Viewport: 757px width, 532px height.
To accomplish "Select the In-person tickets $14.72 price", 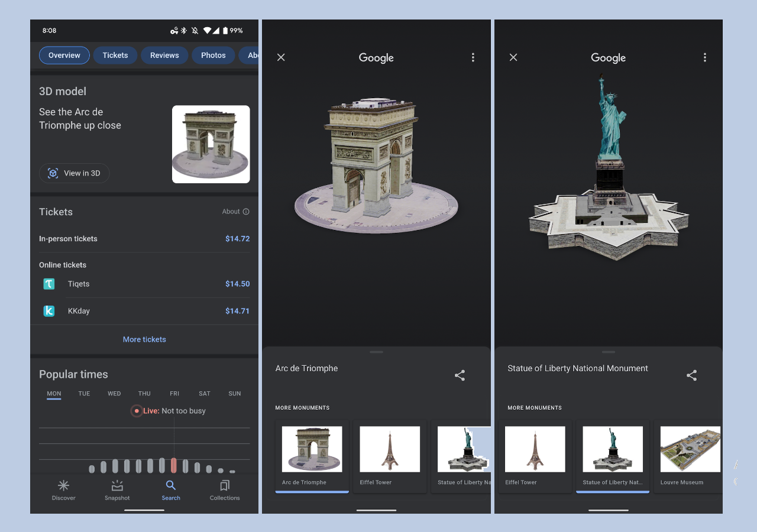I will (238, 239).
